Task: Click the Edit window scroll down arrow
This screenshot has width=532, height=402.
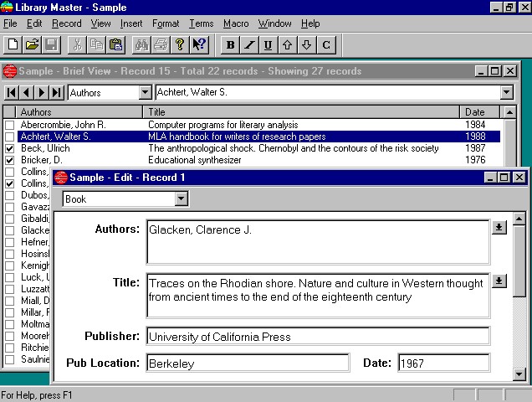Action: coord(519,374)
